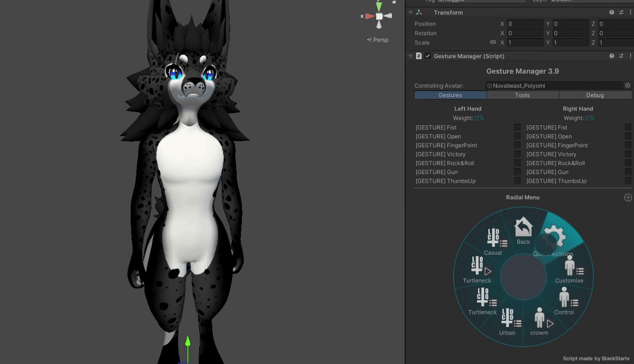Click the Script made by BlackStartx credit
The width and height of the screenshot is (634, 364).
coord(596,358)
